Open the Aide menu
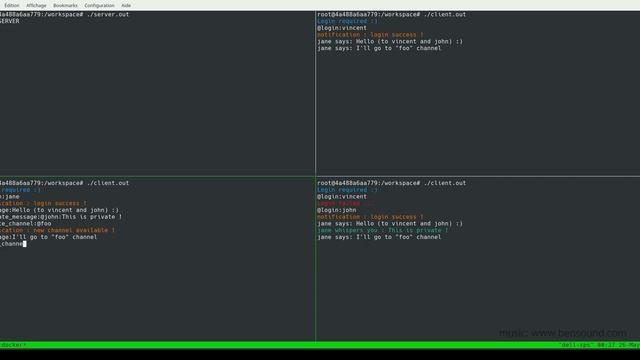640x360 pixels. (126, 5)
